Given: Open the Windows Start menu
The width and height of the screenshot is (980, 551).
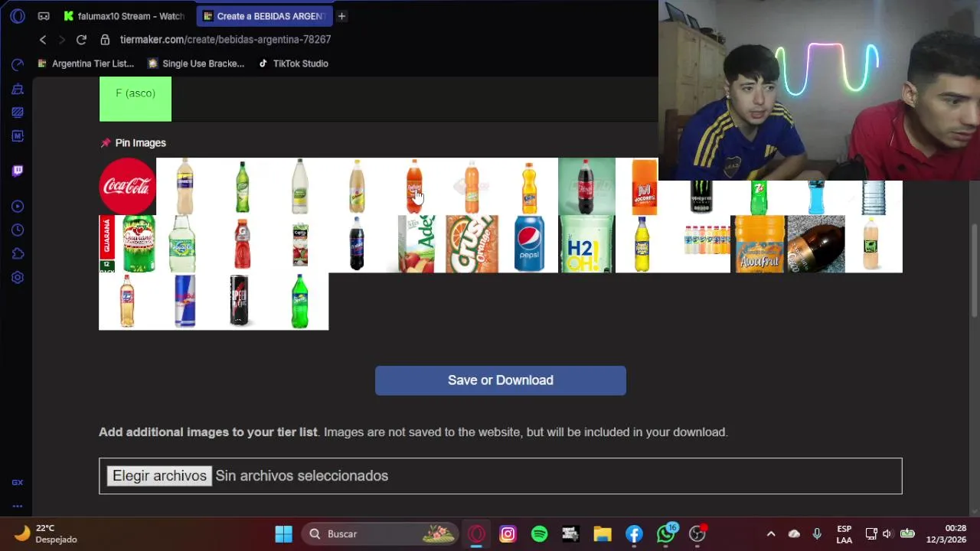Looking at the screenshot, I should [x=283, y=533].
